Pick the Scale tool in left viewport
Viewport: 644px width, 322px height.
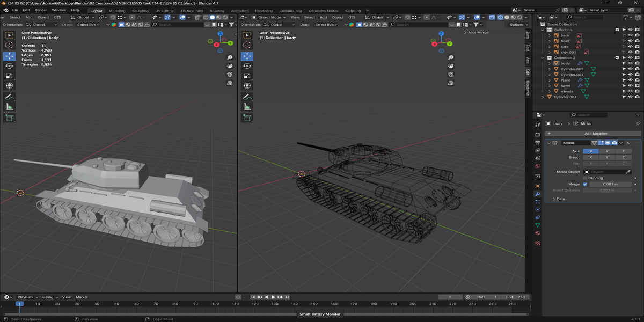point(9,76)
